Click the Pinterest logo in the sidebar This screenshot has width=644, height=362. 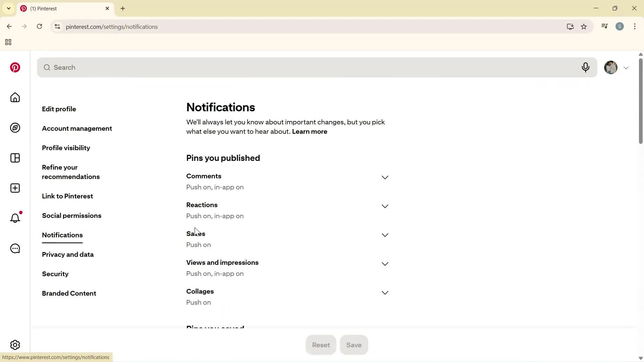(x=15, y=67)
